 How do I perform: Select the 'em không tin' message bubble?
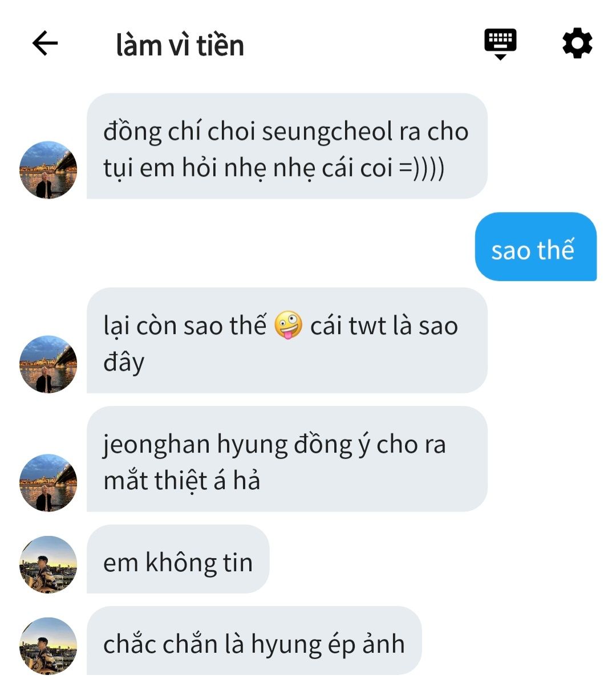tap(178, 559)
